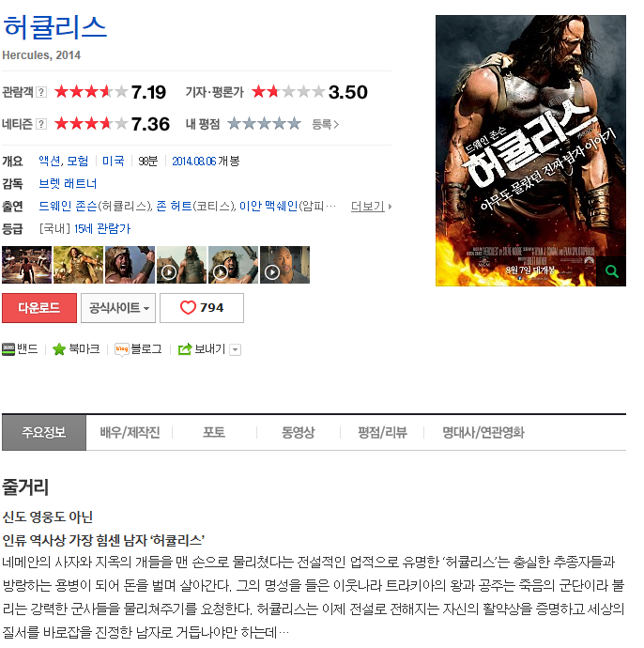Rate the movie using the 내 평점 stars
This screenshot has height=648, width=644.
tap(265, 124)
